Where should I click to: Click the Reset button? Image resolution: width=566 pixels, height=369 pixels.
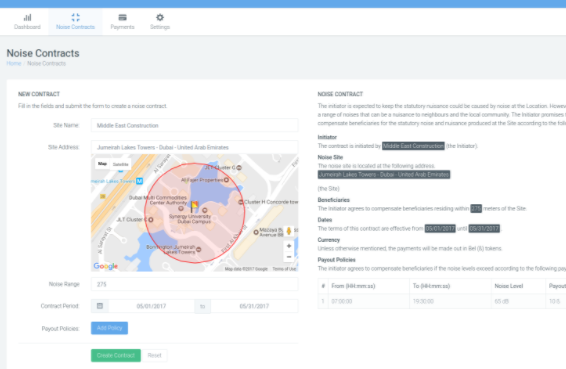[154, 355]
